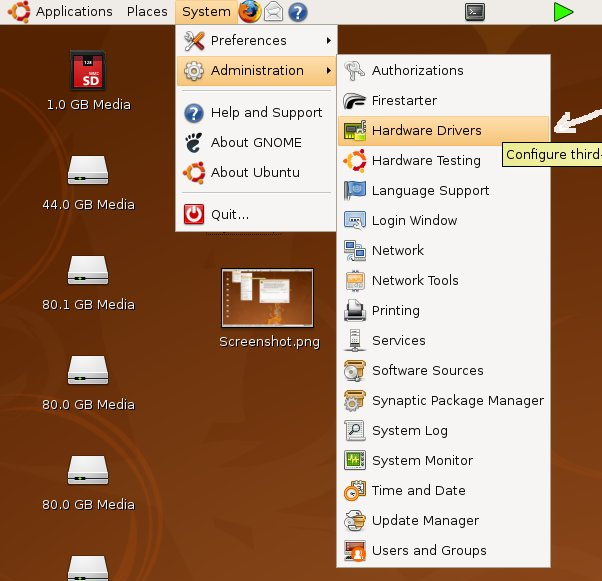Open Hardware Testing
The height and width of the screenshot is (581, 602).
443,161
